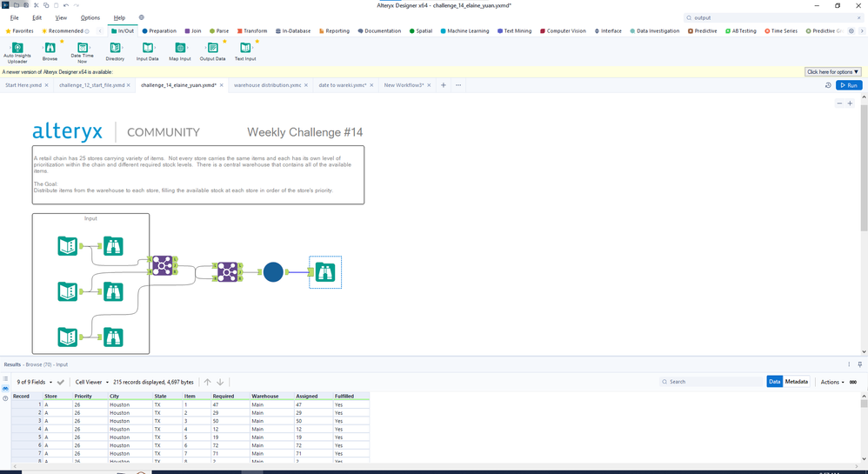Switch Results to Data view

point(774,382)
